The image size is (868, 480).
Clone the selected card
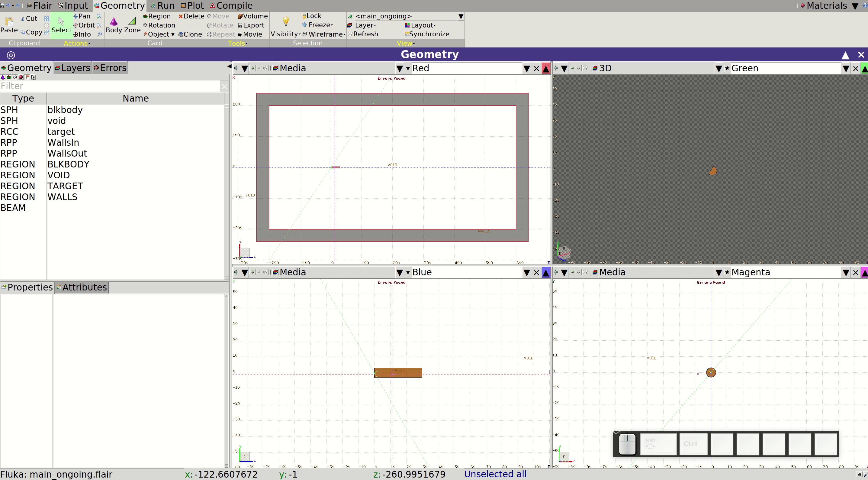click(x=190, y=34)
